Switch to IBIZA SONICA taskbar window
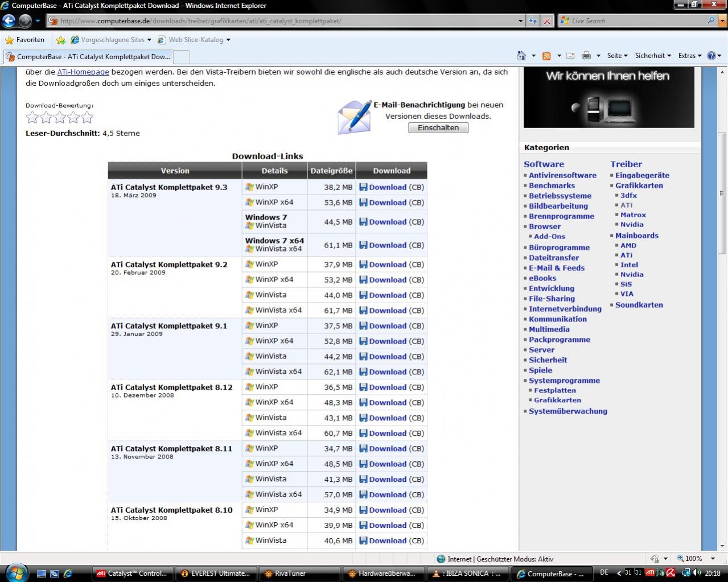Viewport: 728px width, 582px height. tap(468, 573)
